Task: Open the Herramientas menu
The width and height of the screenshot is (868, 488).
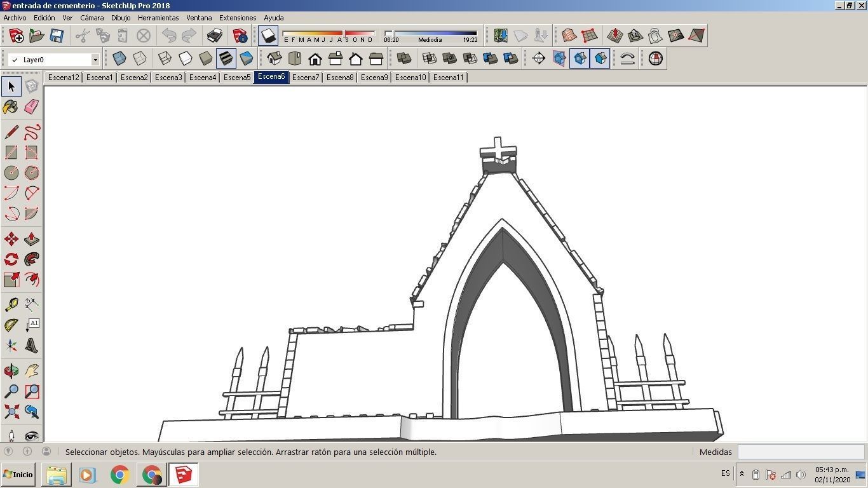Action: (x=158, y=18)
